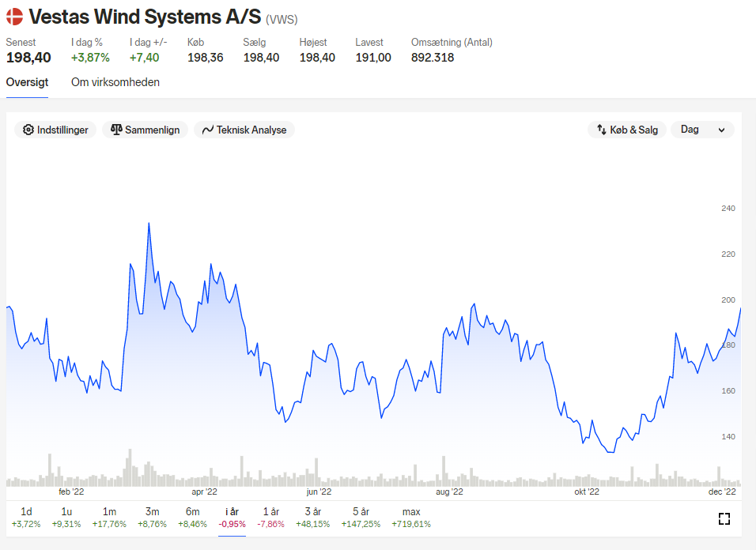The image size is (756, 550).
Task: Switch to the Oversigt tab
Action: pyautogui.click(x=27, y=82)
